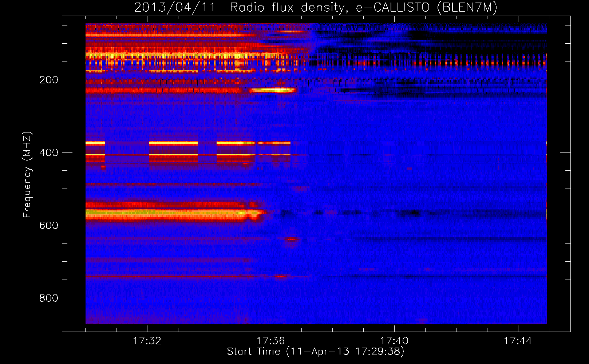Screen dimensions: 589x364
Task: Click the plot title "2013/04/11 Radio flux density, e-CALLISTO (BLEN7M)"
Action: pos(316,7)
